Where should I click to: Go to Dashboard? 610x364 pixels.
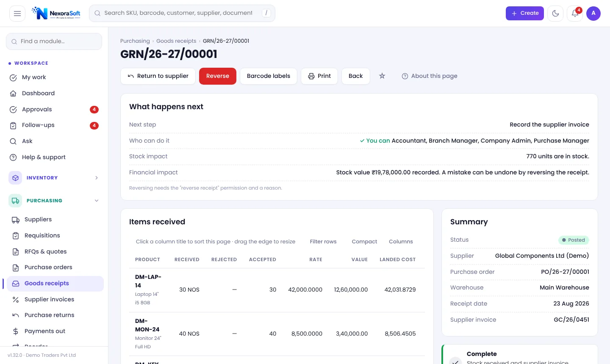click(54, 94)
